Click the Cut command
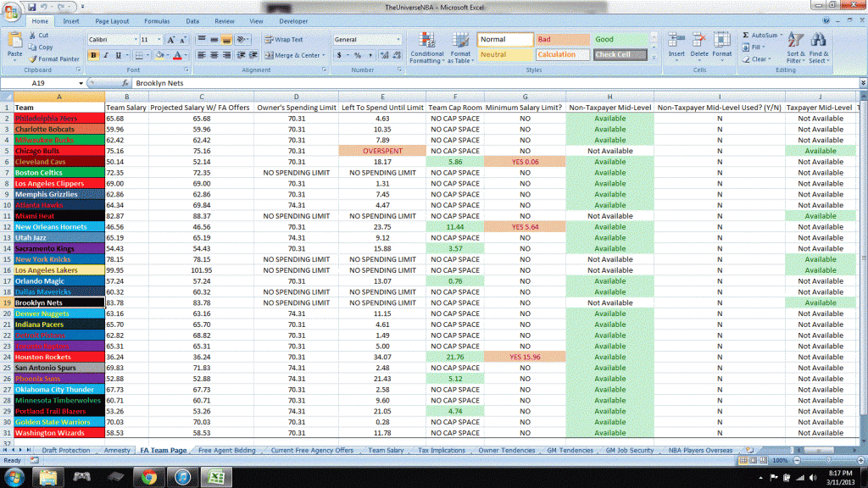Viewport: 868px width, 488px height. [x=39, y=36]
